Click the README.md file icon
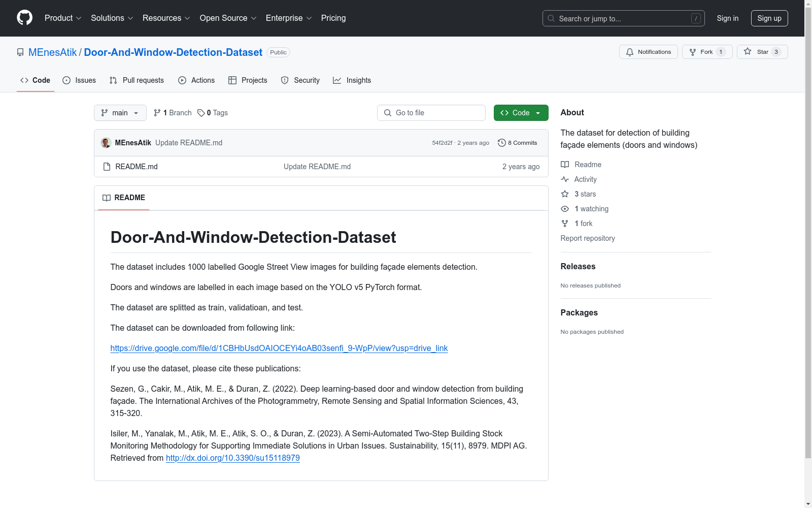812x508 pixels. pyautogui.click(x=107, y=167)
